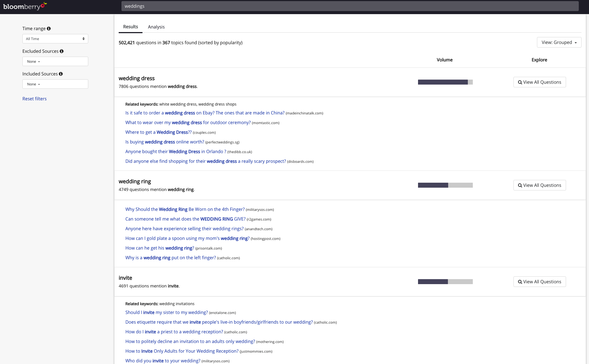This screenshot has height=364, width=589.
Task: Click the weddings search input field
Action: (x=350, y=6)
